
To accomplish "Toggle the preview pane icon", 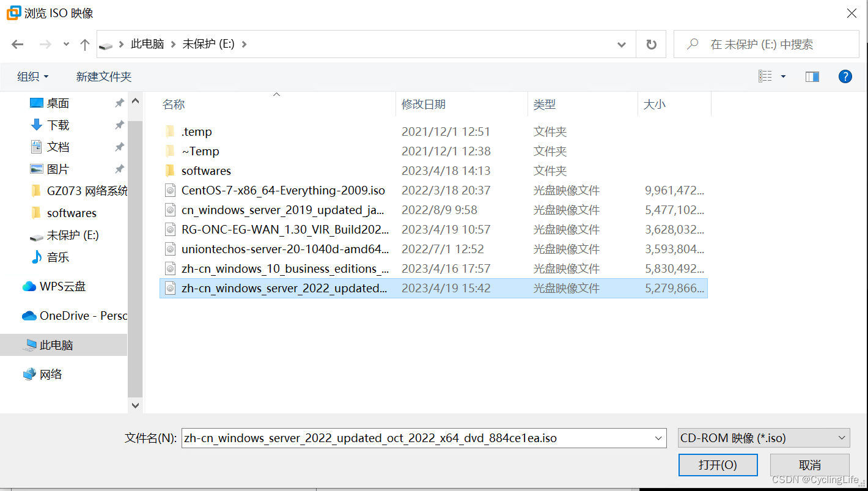I will point(812,76).
